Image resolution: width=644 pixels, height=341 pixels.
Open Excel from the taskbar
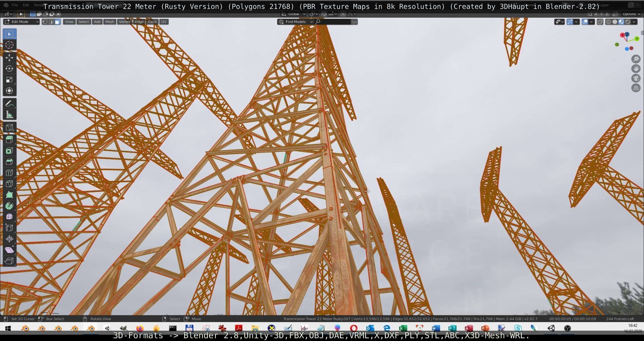pos(403,328)
